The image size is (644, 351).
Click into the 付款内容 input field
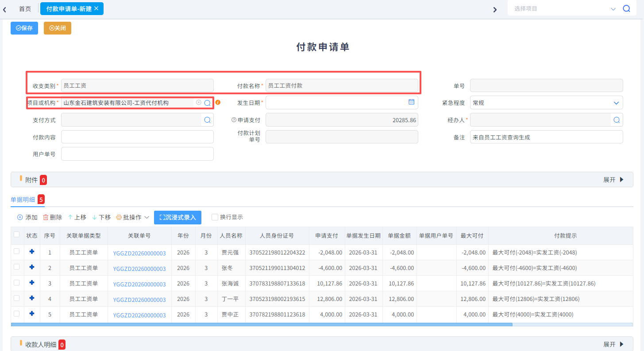pyautogui.click(x=137, y=137)
